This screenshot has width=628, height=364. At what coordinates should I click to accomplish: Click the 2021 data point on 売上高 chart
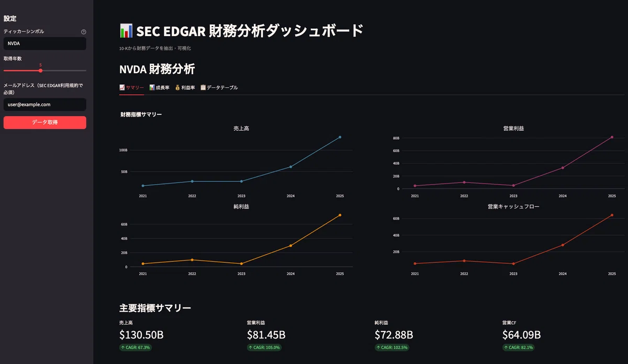(x=143, y=186)
